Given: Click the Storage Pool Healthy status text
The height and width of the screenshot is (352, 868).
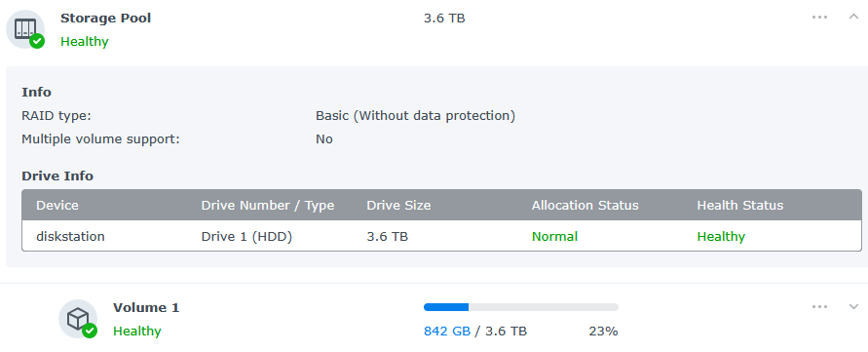Looking at the screenshot, I should pos(84,42).
